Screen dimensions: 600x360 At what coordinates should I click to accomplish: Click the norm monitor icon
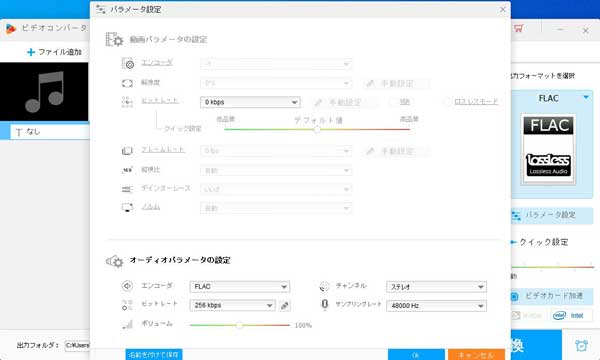(127, 207)
